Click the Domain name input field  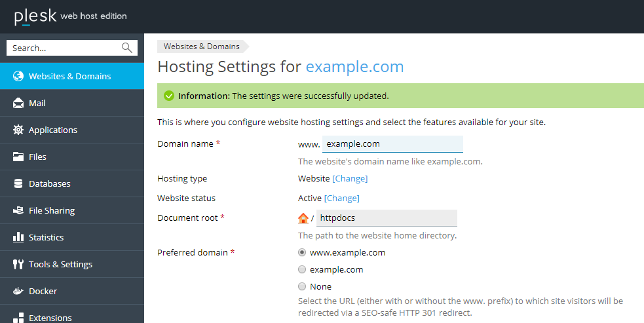click(x=392, y=144)
